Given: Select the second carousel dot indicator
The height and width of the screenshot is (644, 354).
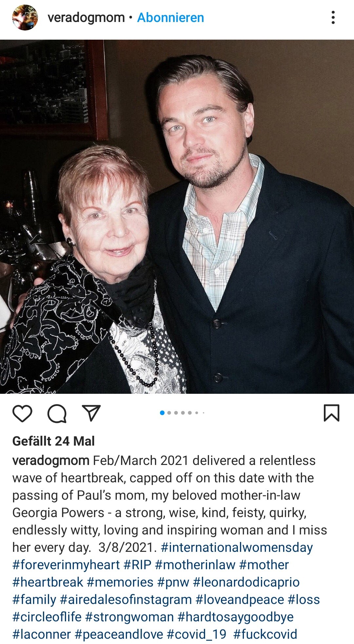Looking at the screenshot, I should click(169, 413).
